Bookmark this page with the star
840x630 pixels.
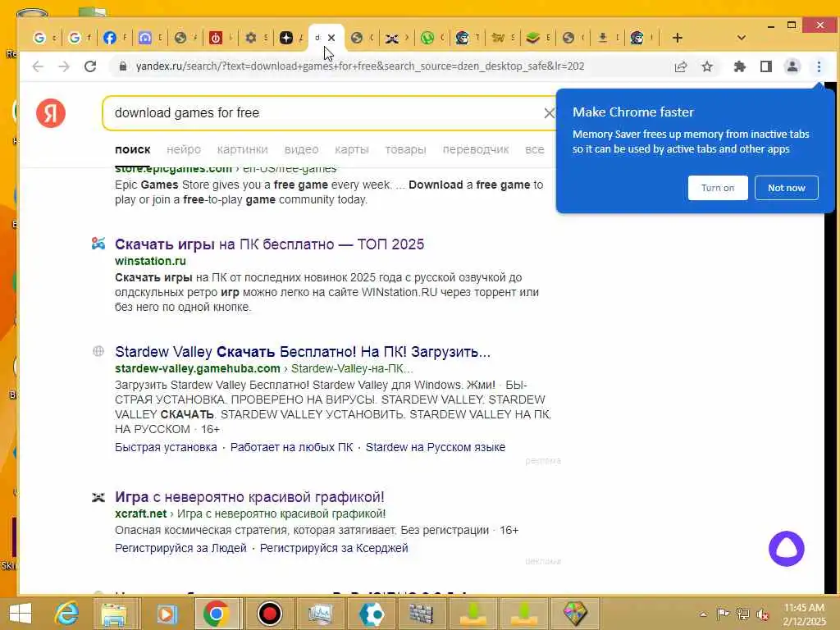click(x=707, y=66)
